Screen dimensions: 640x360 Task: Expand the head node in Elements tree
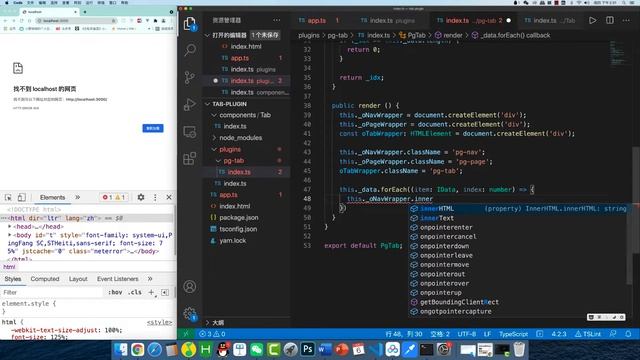click(x=10, y=227)
